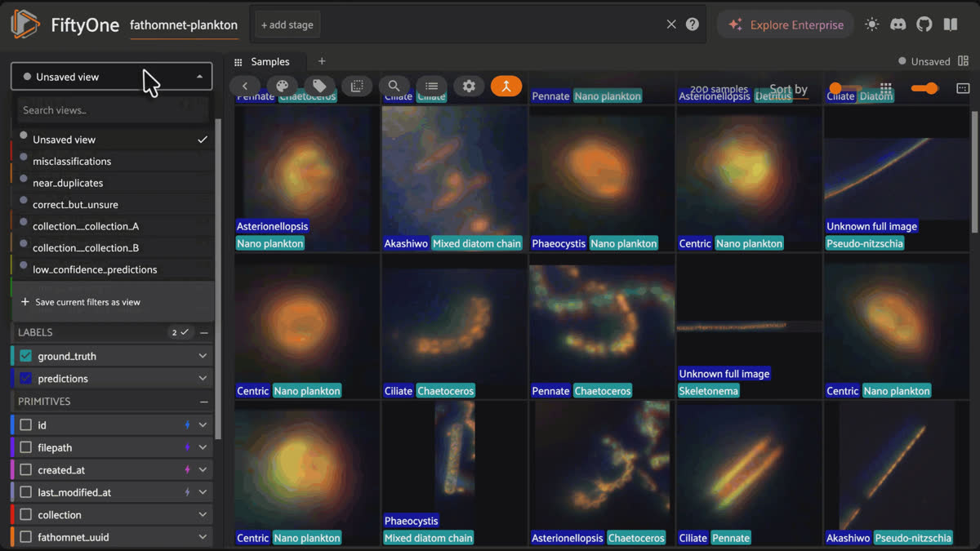980x551 pixels.
Task: Click Explore Enterprise button
Action: click(786, 24)
